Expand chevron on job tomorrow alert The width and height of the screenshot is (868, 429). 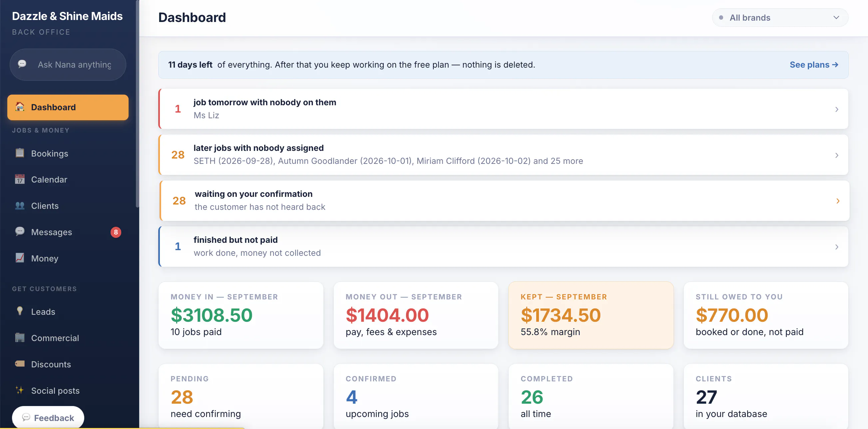coord(836,109)
